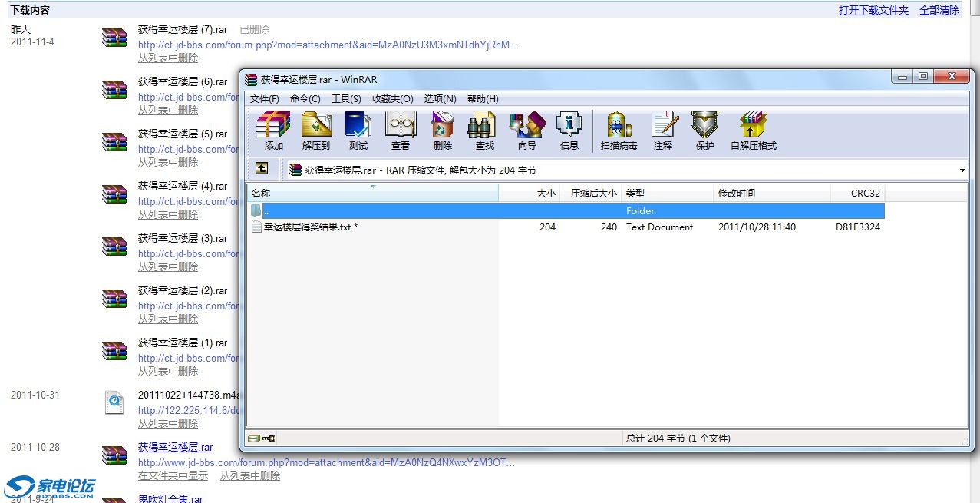This screenshot has width=980, height=503.
Task: Remove 获得幸运楼层 (5).rar from the list
Action: 168,162
